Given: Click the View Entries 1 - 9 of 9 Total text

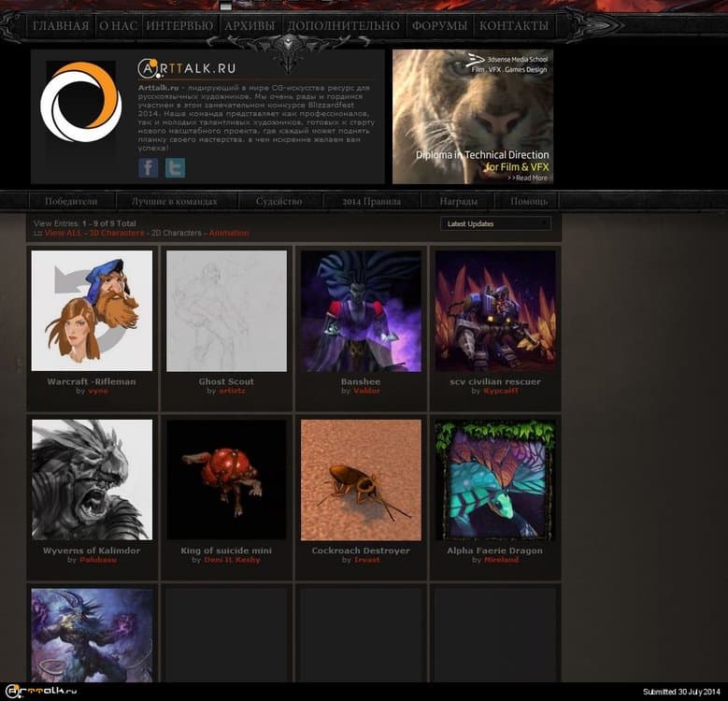Looking at the screenshot, I should tap(85, 223).
